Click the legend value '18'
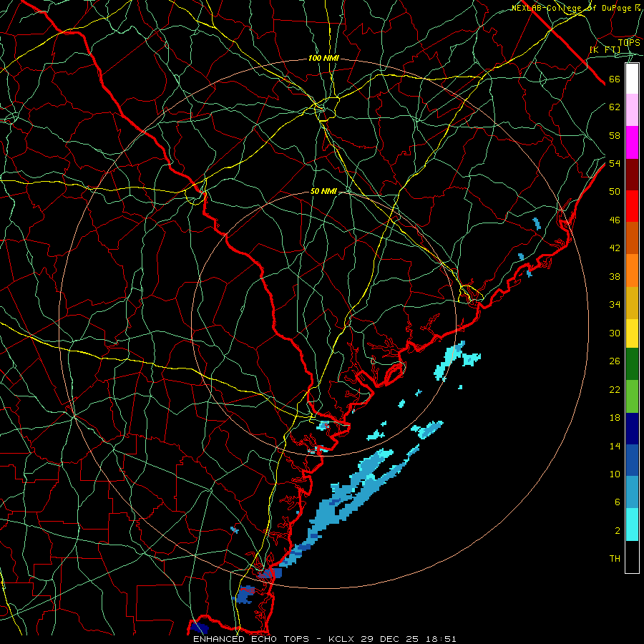 (x=615, y=418)
